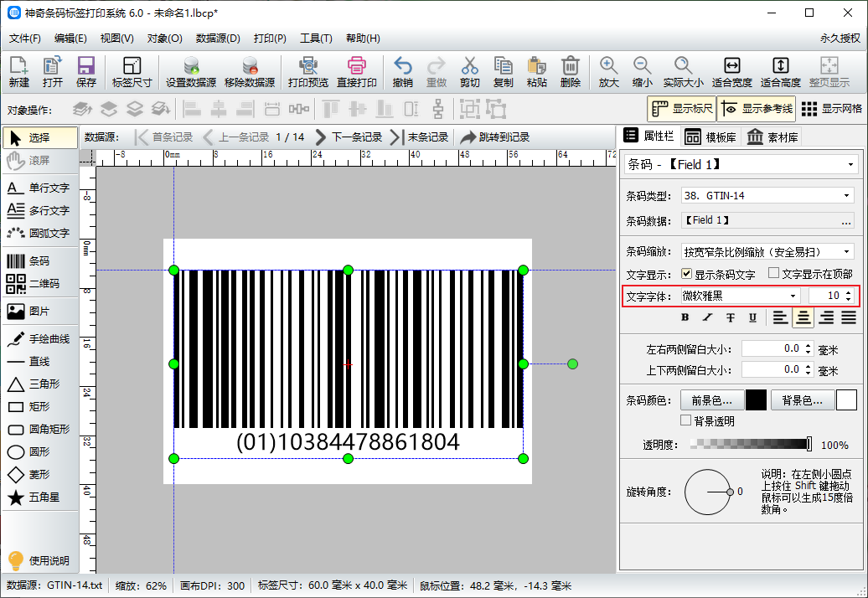Click the 剪切 cut icon
868x598 pixels.
pos(469,71)
